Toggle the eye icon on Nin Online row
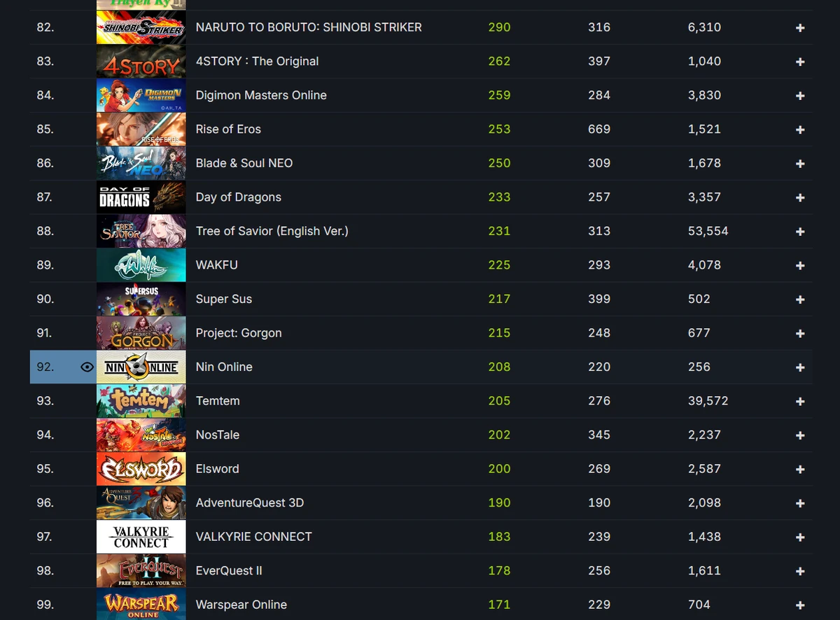 [x=87, y=367]
